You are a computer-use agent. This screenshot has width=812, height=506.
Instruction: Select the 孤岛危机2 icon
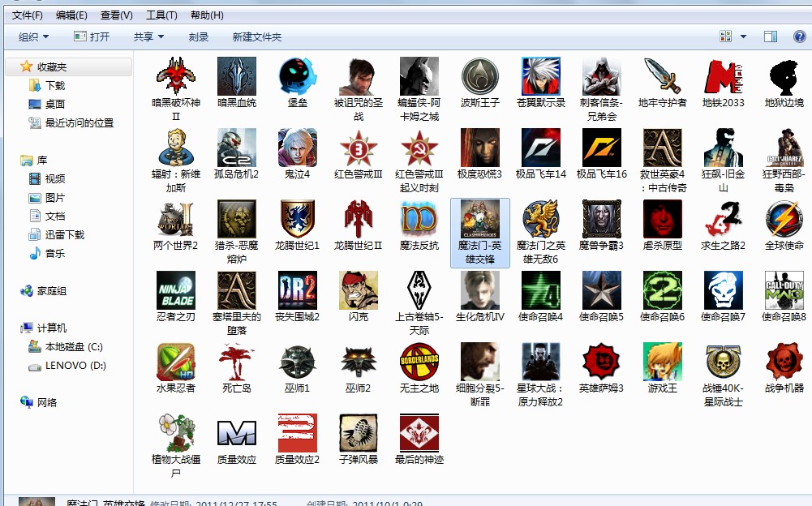click(237, 148)
